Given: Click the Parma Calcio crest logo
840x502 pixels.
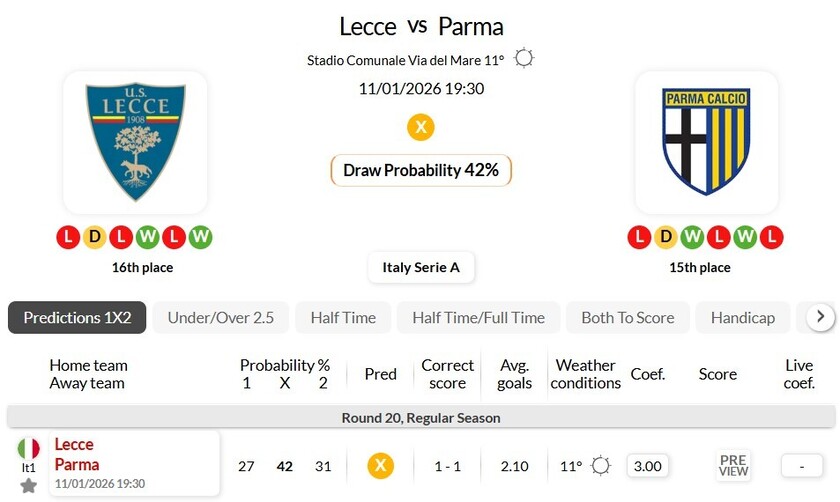Looking at the screenshot, I should 706,141.
